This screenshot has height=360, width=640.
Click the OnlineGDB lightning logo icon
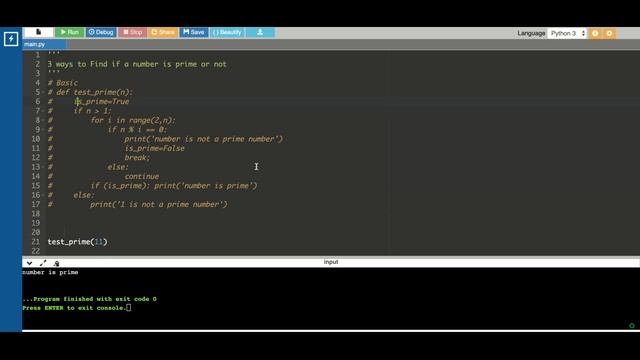click(11, 39)
